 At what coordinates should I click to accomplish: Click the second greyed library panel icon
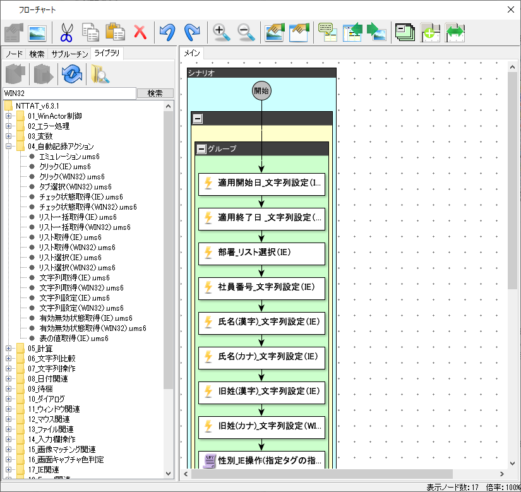[43, 74]
